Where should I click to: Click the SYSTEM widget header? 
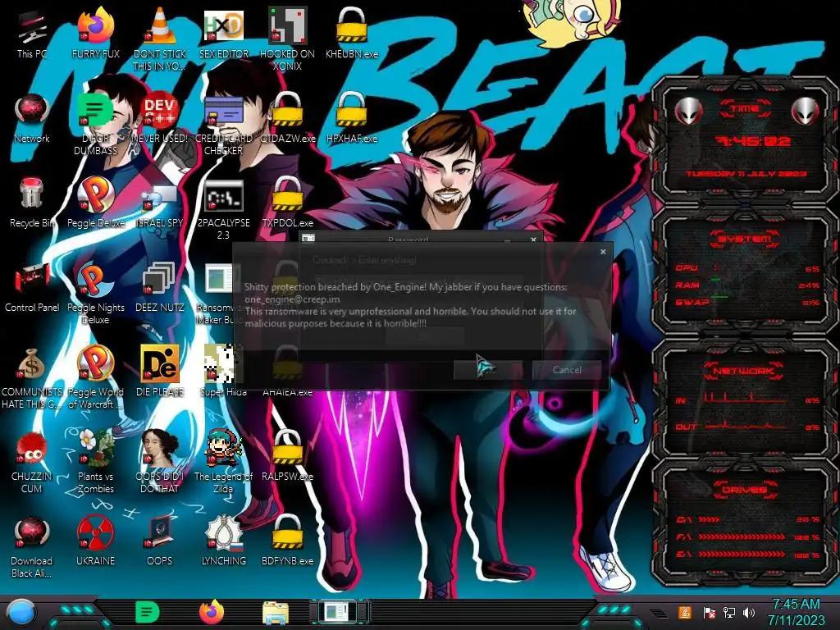pyautogui.click(x=745, y=239)
